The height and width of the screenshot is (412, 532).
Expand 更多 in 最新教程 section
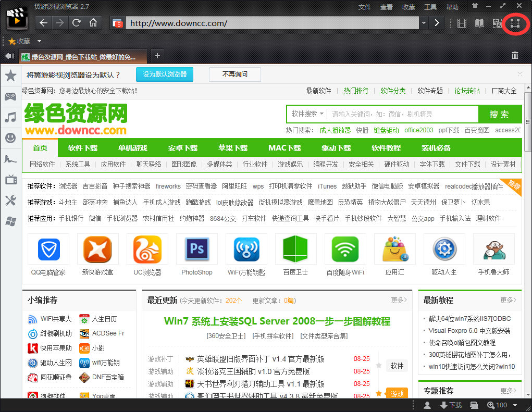click(508, 300)
